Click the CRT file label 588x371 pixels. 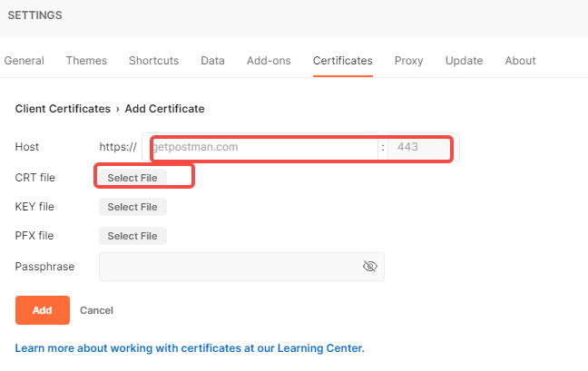click(34, 178)
